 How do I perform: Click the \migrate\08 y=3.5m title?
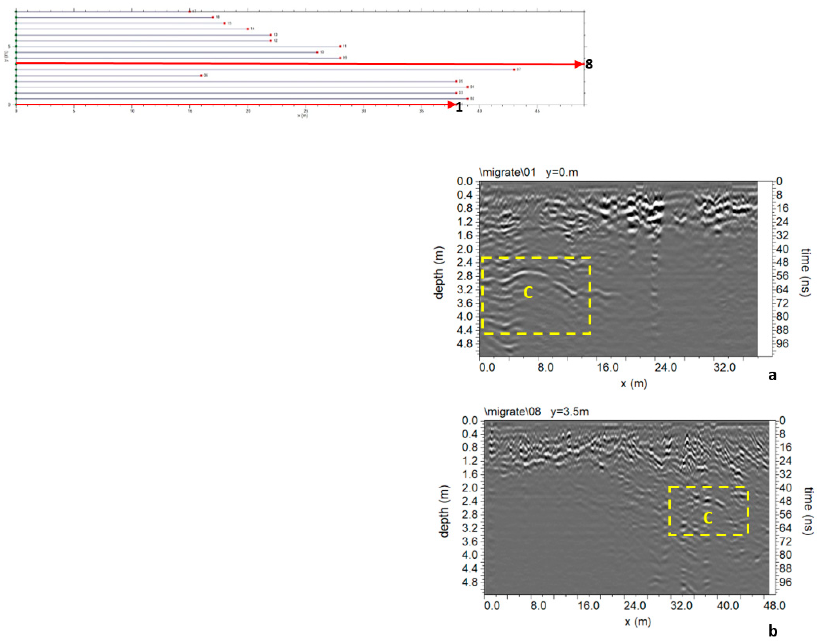[x=536, y=412]
